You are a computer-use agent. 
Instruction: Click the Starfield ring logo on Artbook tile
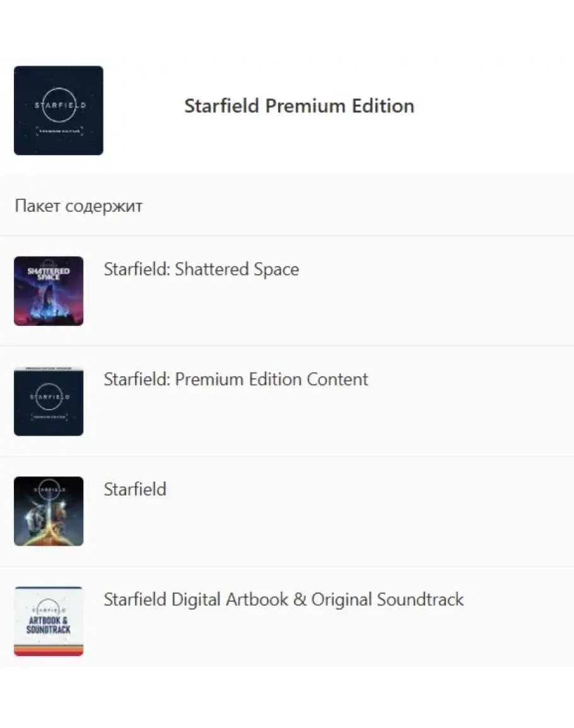(x=49, y=609)
